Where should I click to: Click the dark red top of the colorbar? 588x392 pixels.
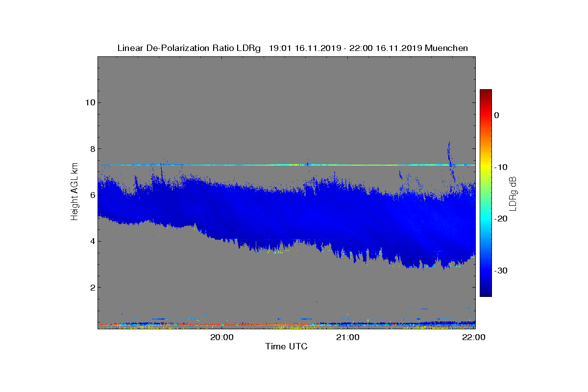pyautogui.click(x=486, y=93)
